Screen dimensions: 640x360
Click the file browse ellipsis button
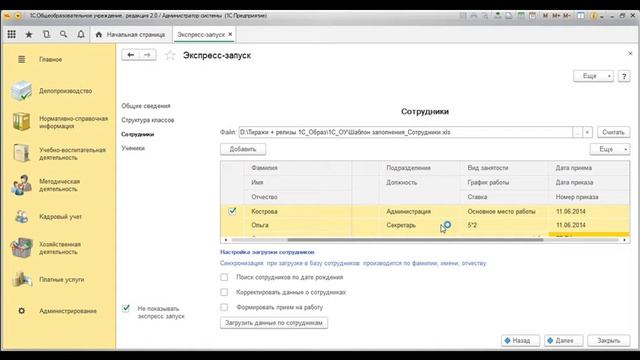(577, 132)
